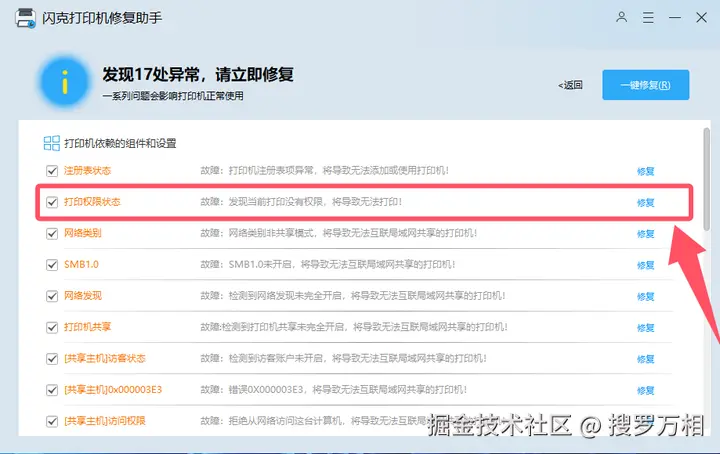Uncheck the 网络类别 checkbox
This screenshot has width=720, height=454.
[x=52, y=233]
